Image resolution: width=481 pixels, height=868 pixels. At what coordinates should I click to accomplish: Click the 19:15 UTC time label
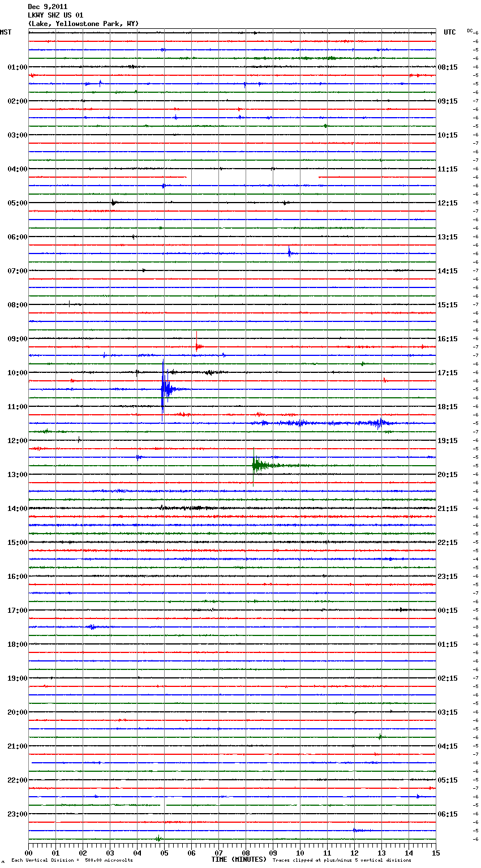coord(448,441)
